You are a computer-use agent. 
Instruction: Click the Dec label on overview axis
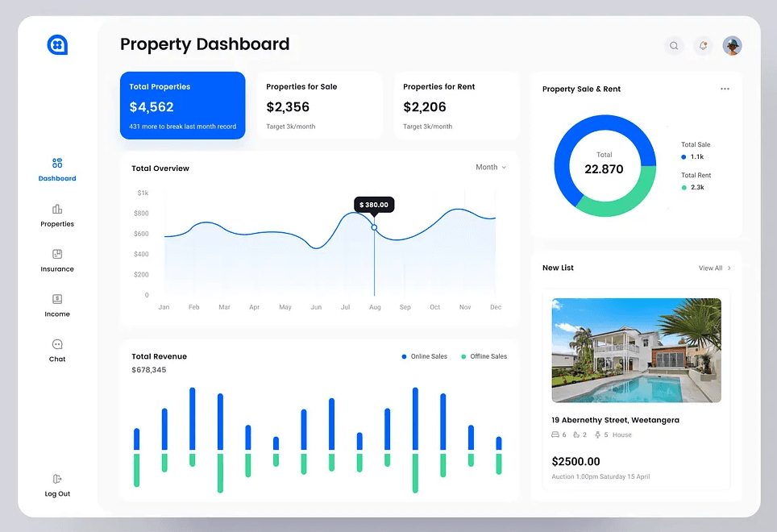point(496,307)
